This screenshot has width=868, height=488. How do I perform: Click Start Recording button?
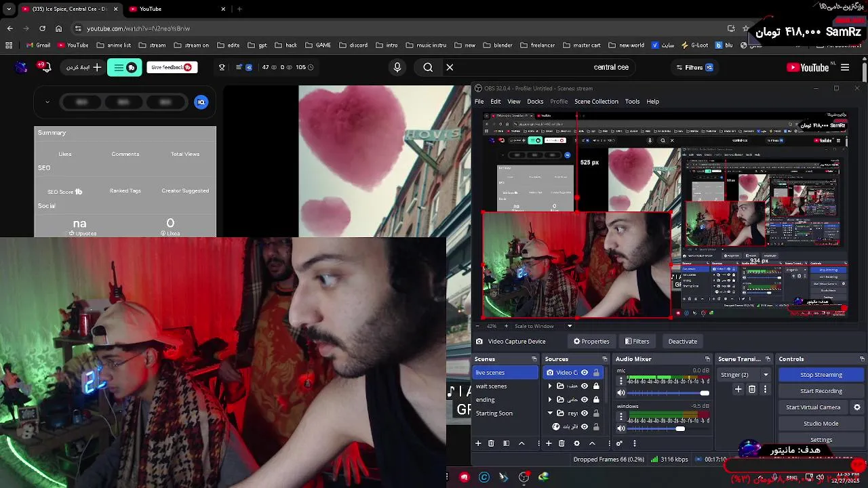tap(821, 391)
